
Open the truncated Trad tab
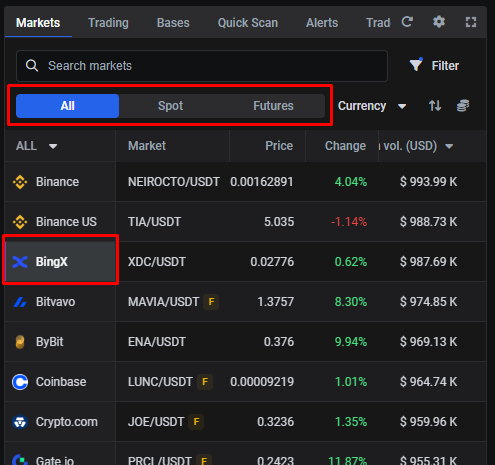(x=378, y=23)
